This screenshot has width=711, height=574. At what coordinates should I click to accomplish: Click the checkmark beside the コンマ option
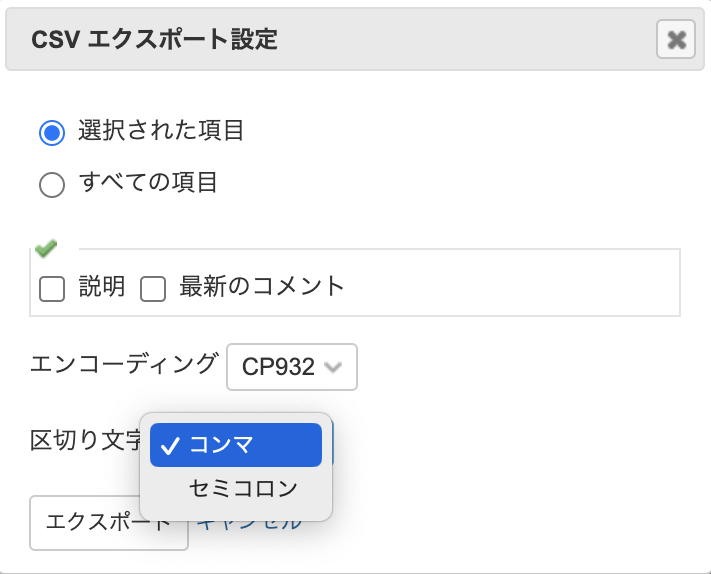tap(170, 446)
